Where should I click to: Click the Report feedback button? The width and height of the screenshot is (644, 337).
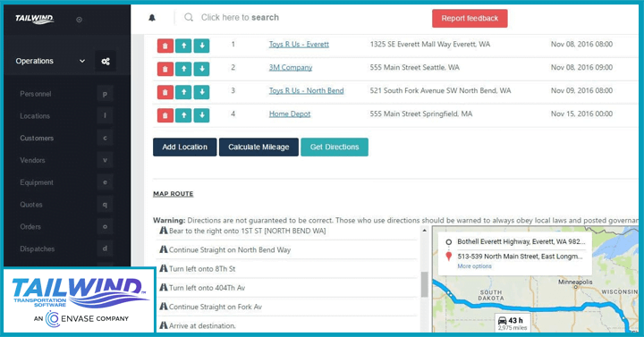470,19
